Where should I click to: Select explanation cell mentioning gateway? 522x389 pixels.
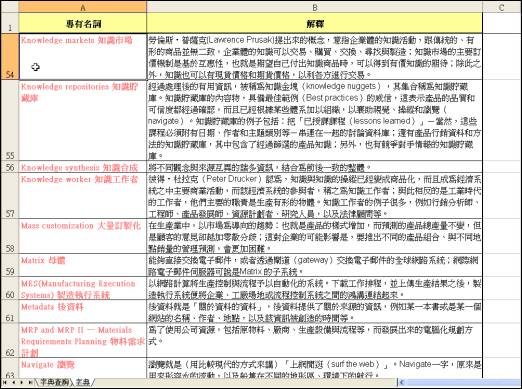pos(314,265)
